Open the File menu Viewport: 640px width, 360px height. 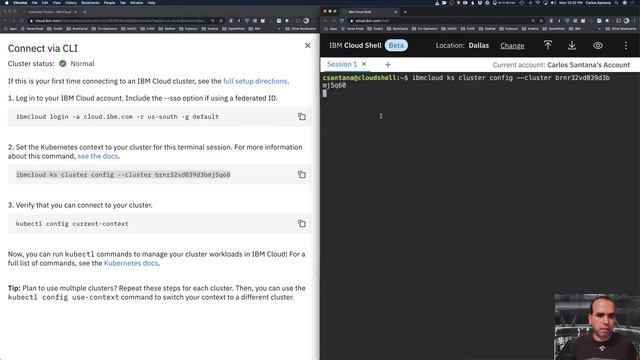35,2
